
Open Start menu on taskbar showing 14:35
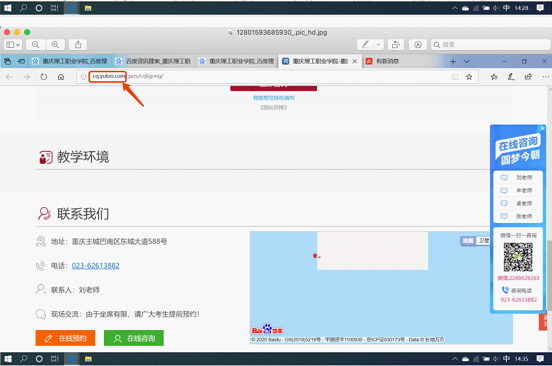(7, 359)
